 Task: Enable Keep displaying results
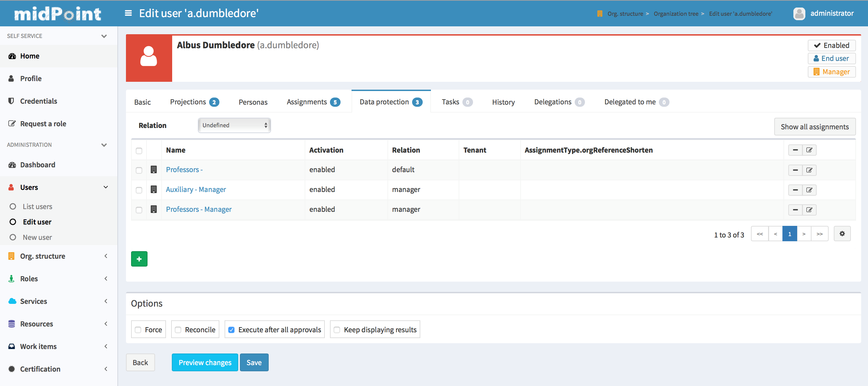tap(337, 330)
